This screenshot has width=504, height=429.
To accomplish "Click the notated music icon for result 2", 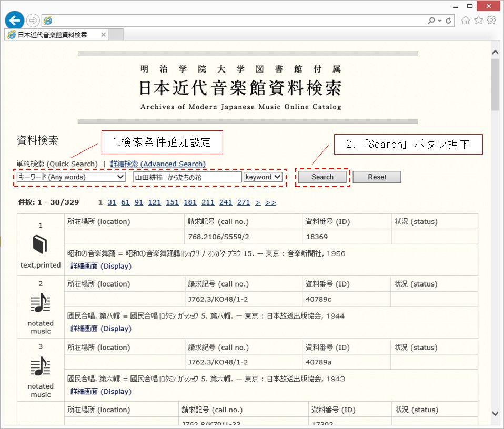I will (x=41, y=304).
